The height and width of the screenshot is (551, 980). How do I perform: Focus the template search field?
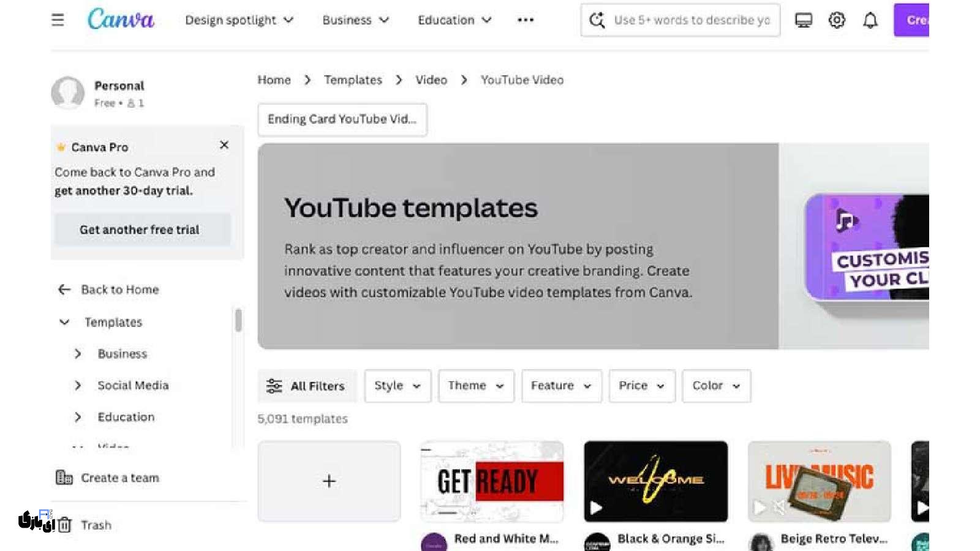pyautogui.click(x=680, y=20)
